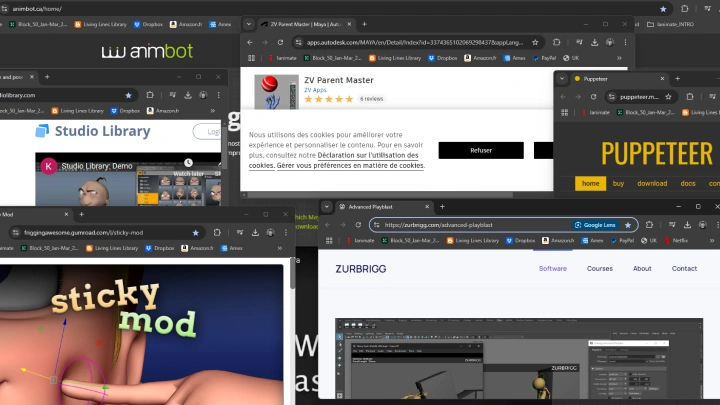Add new tab in Puppeteer window

pos(677,79)
